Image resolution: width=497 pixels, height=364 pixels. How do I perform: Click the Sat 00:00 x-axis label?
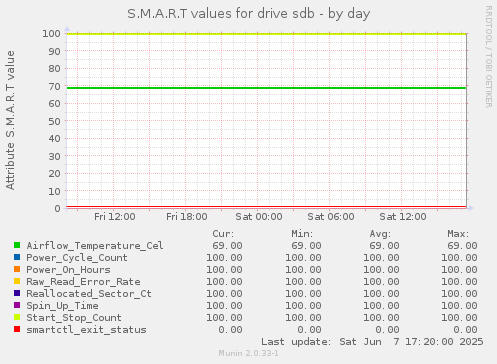click(x=259, y=217)
